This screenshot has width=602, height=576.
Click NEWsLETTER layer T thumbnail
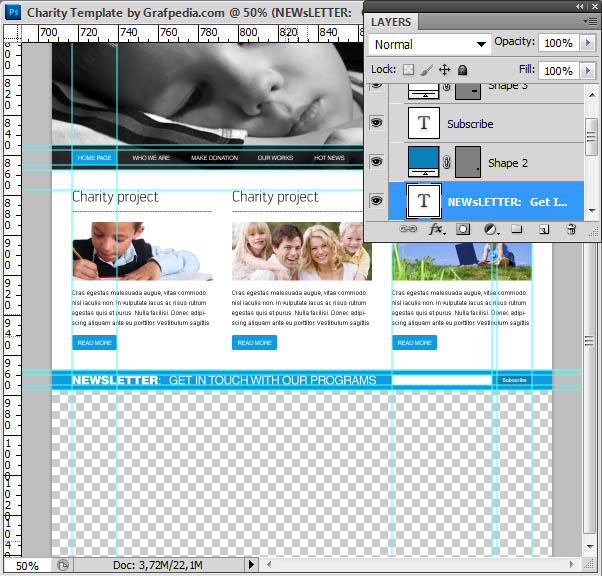424,201
